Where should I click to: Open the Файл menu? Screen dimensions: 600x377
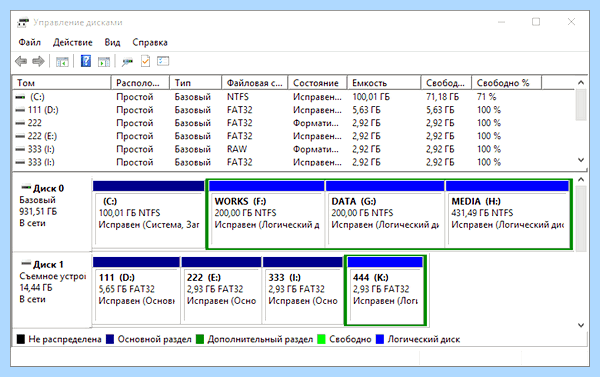[x=29, y=42]
